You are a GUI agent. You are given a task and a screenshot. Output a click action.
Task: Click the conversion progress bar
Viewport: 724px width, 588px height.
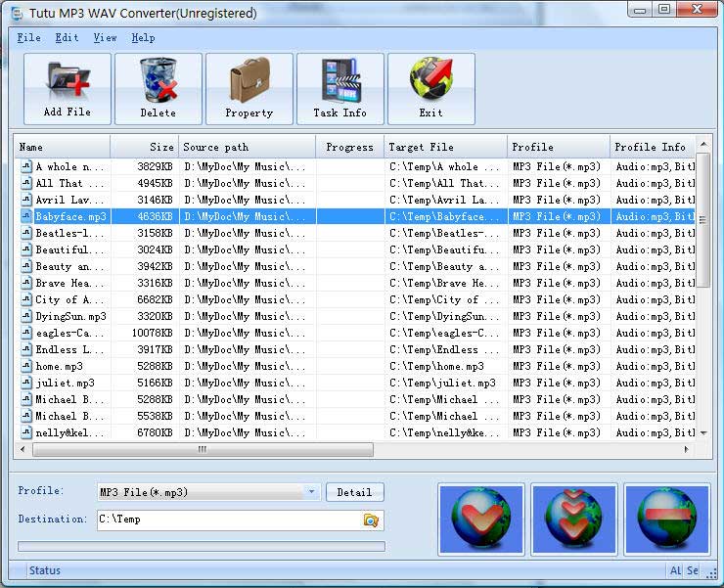(202, 547)
